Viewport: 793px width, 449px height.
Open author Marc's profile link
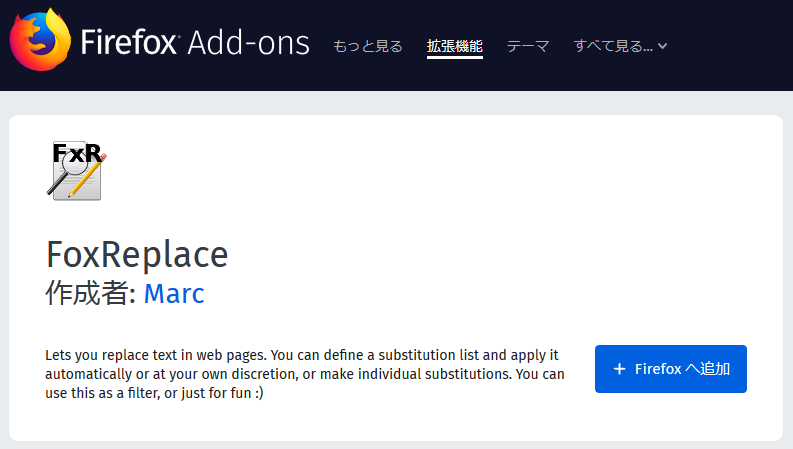coord(174,293)
